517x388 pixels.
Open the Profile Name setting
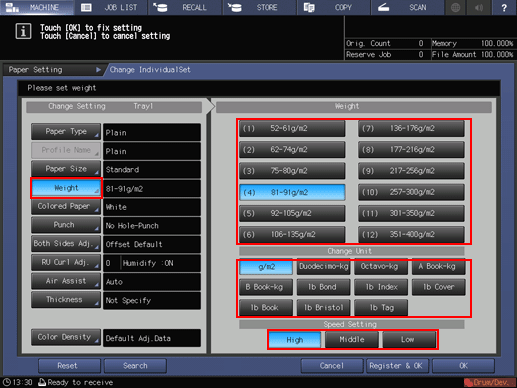66,150
